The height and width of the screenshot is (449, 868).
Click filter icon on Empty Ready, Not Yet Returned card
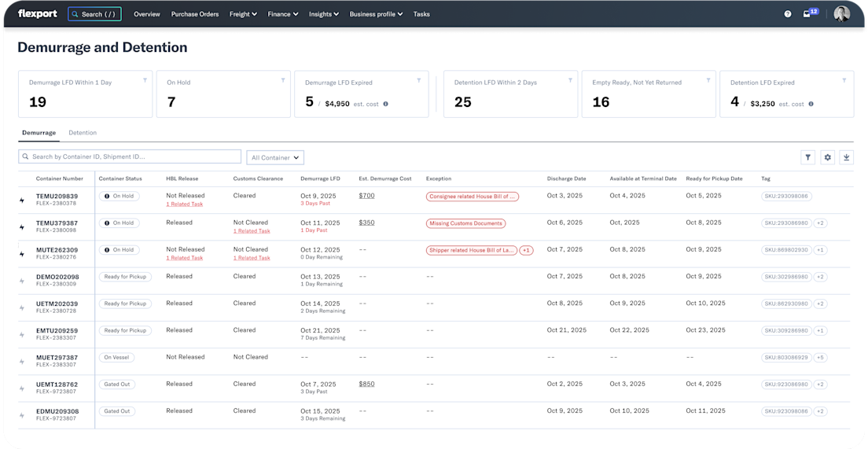(x=708, y=80)
